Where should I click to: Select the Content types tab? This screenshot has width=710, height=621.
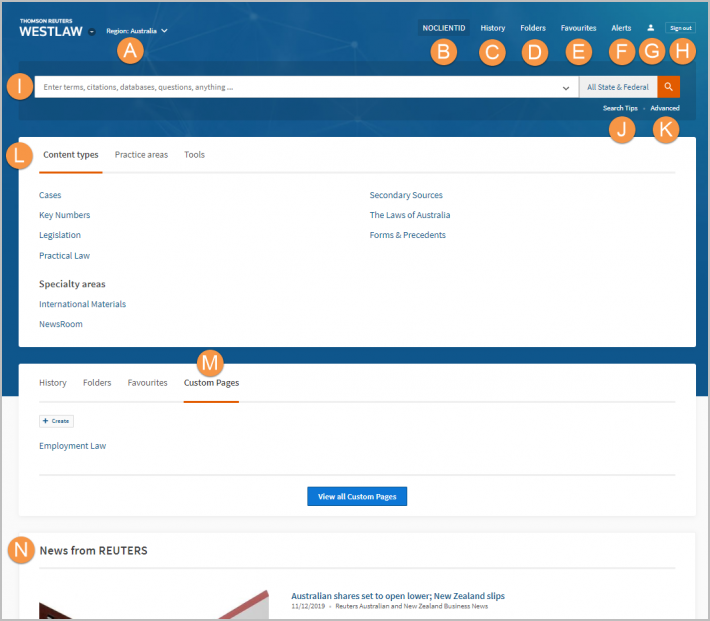click(71, 155)
